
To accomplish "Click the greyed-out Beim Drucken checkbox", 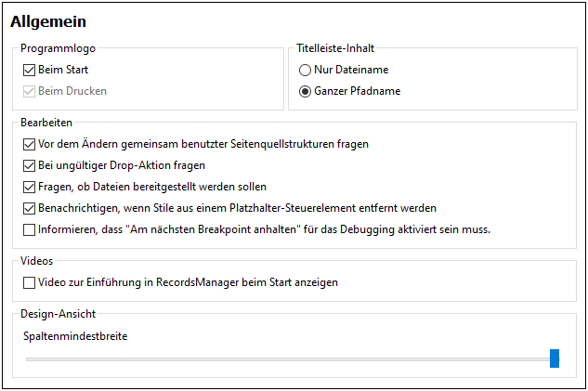I will click(30, 91).
